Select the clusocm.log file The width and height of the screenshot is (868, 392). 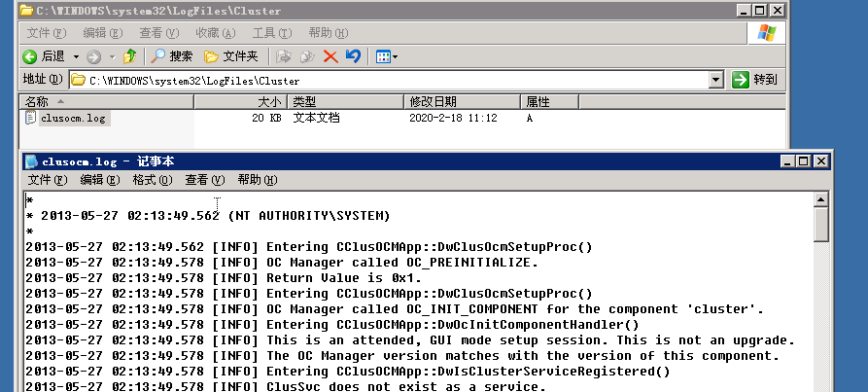click(x=73, y=118)
